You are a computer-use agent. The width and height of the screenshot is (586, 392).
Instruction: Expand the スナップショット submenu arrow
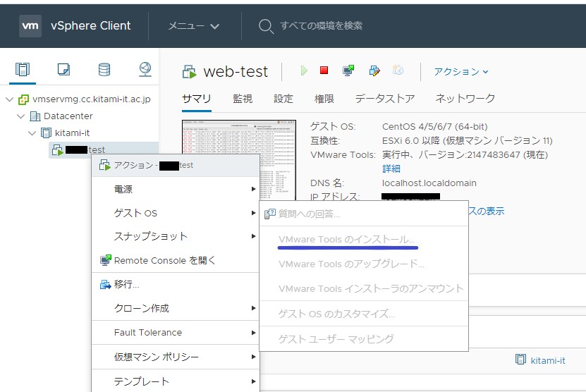253,236
